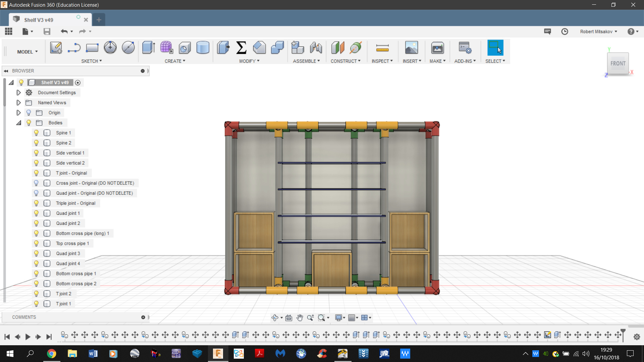Jump to the timeline end
This screenshot has height=362, width=644.
49,337
